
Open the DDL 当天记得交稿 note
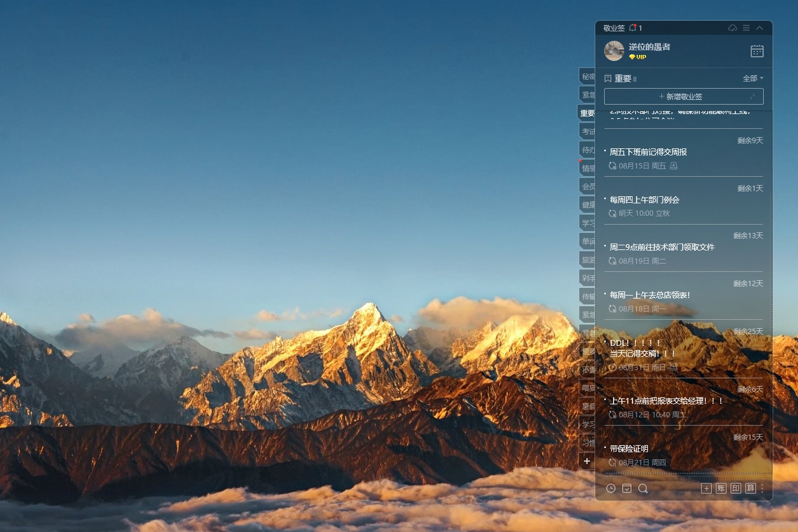pyautogui.click(x=643, y=348)
